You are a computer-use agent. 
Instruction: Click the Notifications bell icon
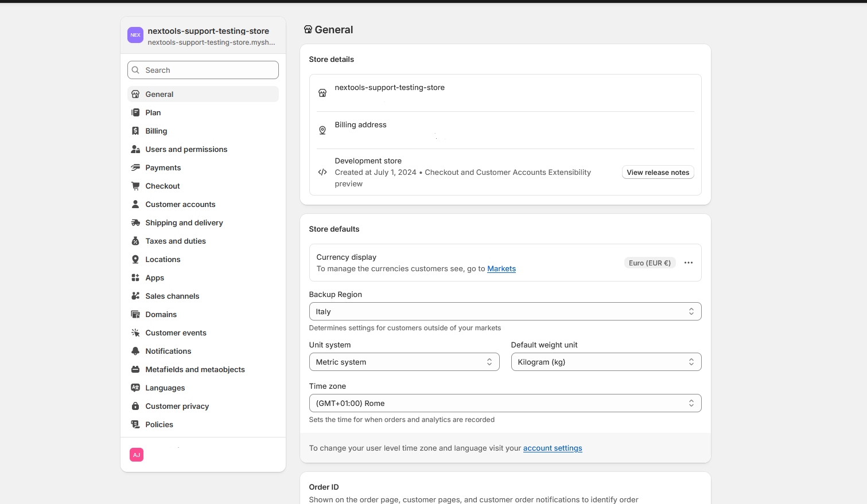click(x=135, y=351)
